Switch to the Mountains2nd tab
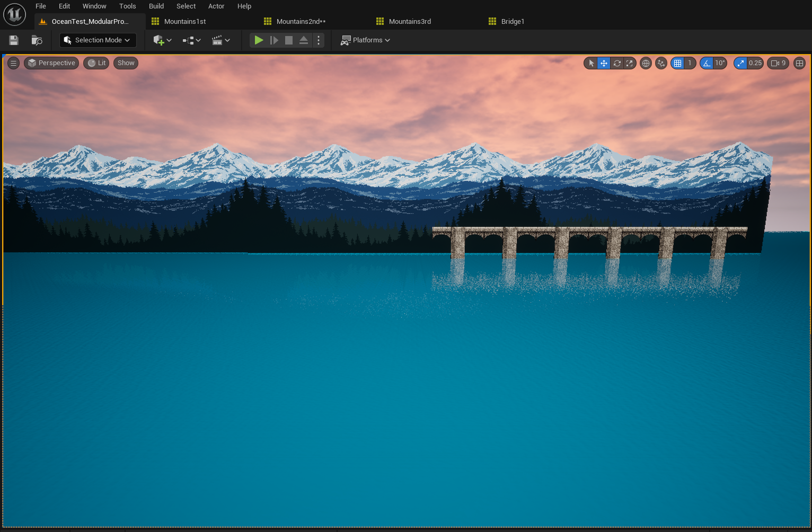Screen dimensions: 812x532 tap(301, 22)
